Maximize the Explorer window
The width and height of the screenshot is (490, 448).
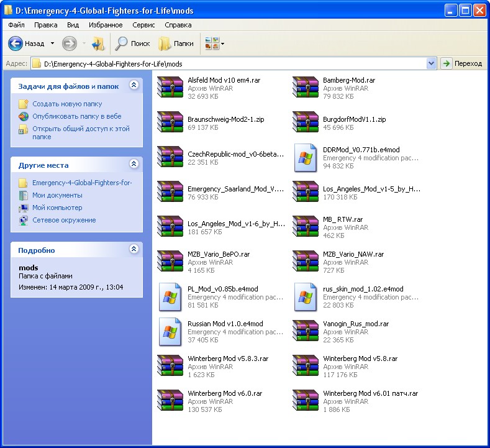point(465,11)
